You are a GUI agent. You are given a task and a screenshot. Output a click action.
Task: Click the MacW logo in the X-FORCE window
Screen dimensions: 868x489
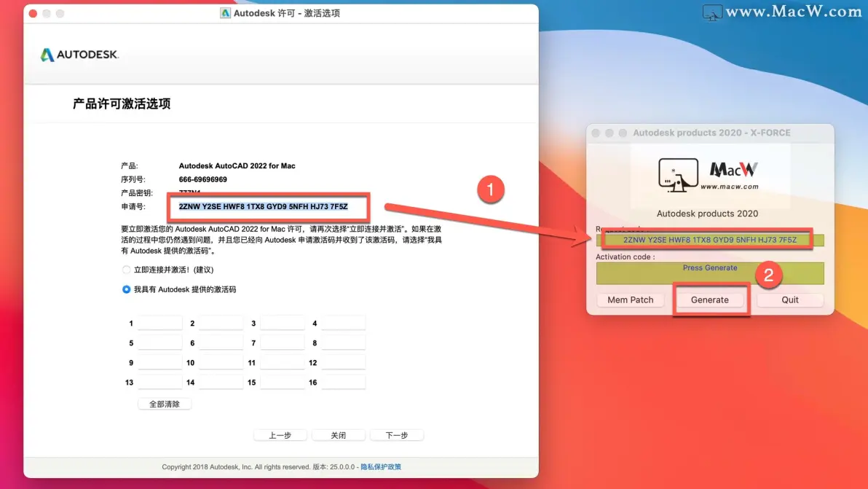(708, 175)
